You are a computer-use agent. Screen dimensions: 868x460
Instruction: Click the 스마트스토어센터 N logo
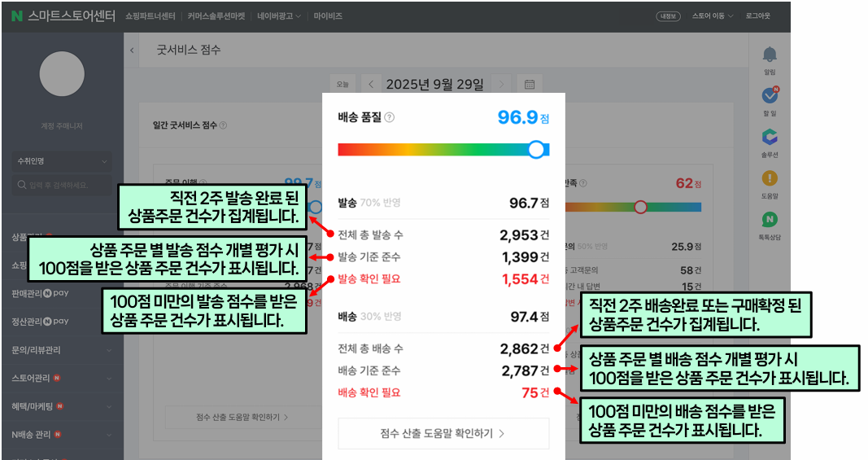point(16,15)
